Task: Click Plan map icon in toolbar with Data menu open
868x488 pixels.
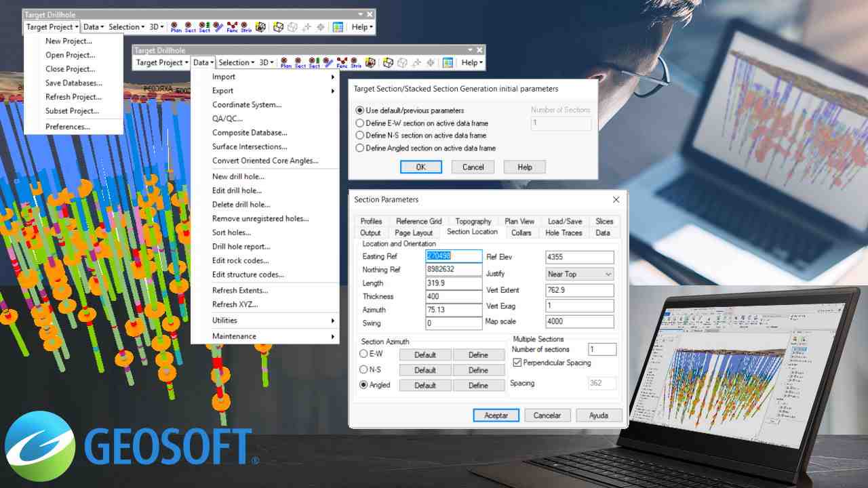Action: (x=286, y=62)
